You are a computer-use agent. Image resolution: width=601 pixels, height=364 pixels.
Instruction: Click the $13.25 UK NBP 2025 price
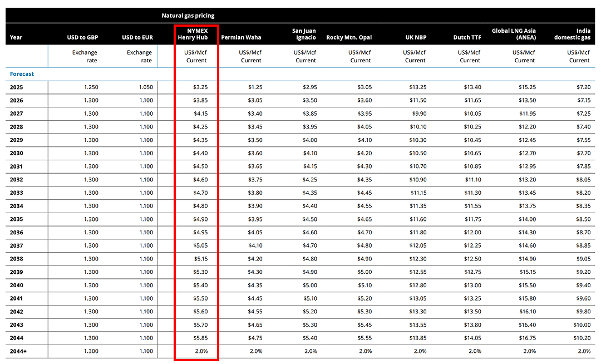click(418, 87)
